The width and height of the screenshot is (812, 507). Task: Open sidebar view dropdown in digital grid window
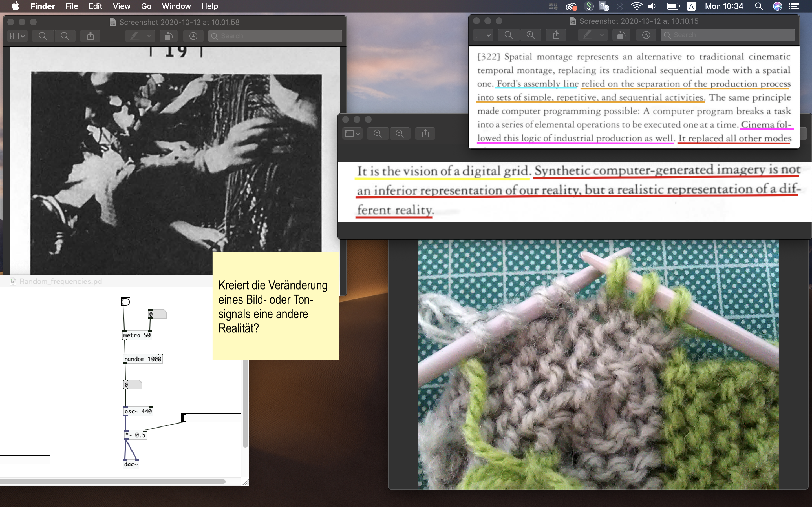352,134
